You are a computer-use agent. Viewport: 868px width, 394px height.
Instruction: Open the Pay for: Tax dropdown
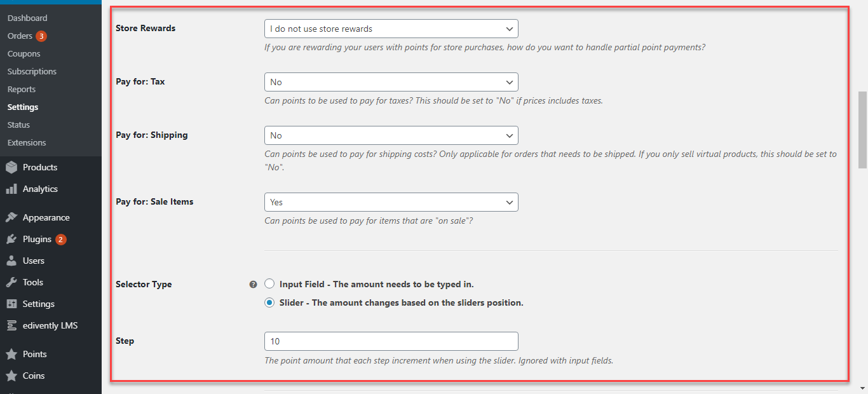391,82
